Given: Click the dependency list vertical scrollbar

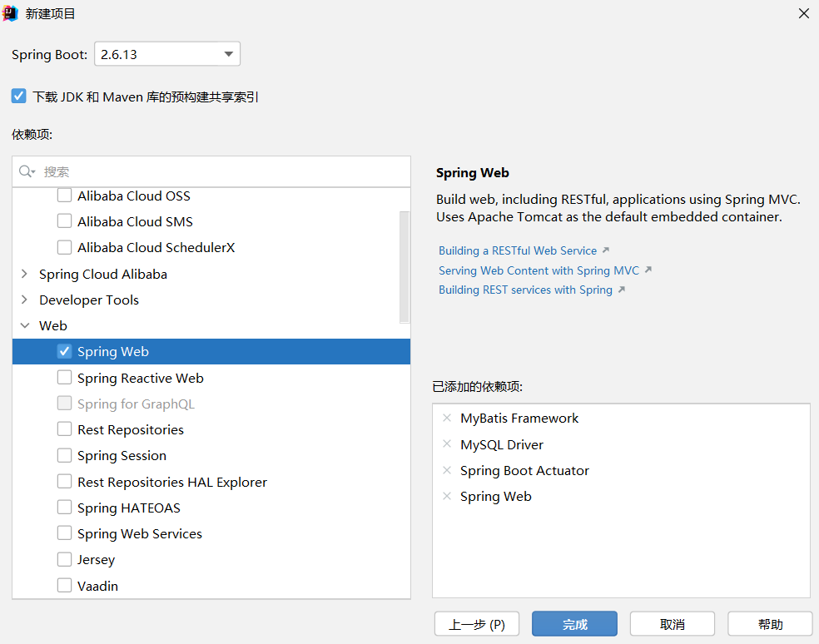Looking at the screenshot, I should point(405,267).
